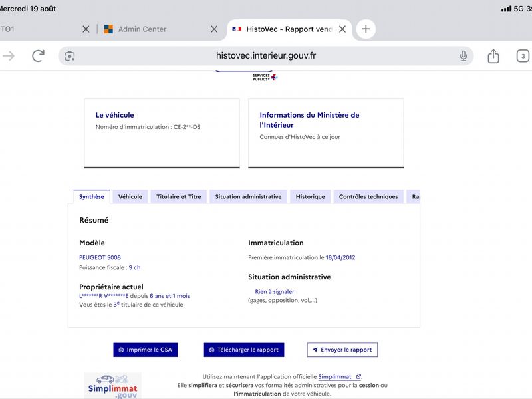Click the Télécharger le rapport button

[244, 350]
